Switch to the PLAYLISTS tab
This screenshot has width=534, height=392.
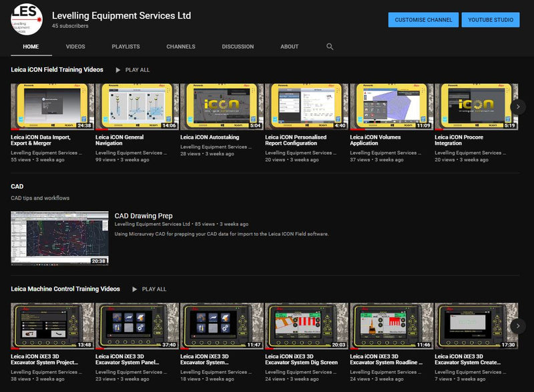pyautogui.click(x=126, y=47)
